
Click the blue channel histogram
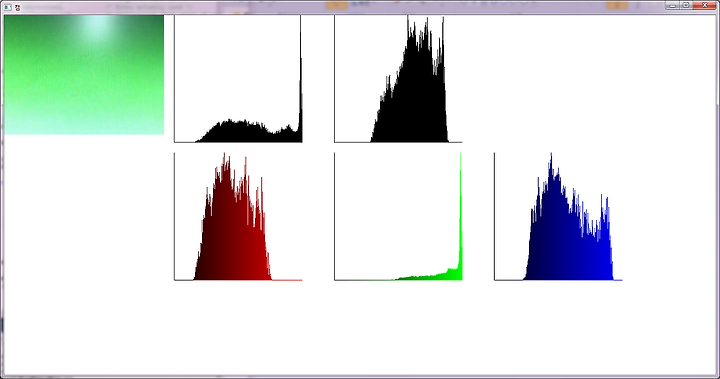click(x=558, y=216)
